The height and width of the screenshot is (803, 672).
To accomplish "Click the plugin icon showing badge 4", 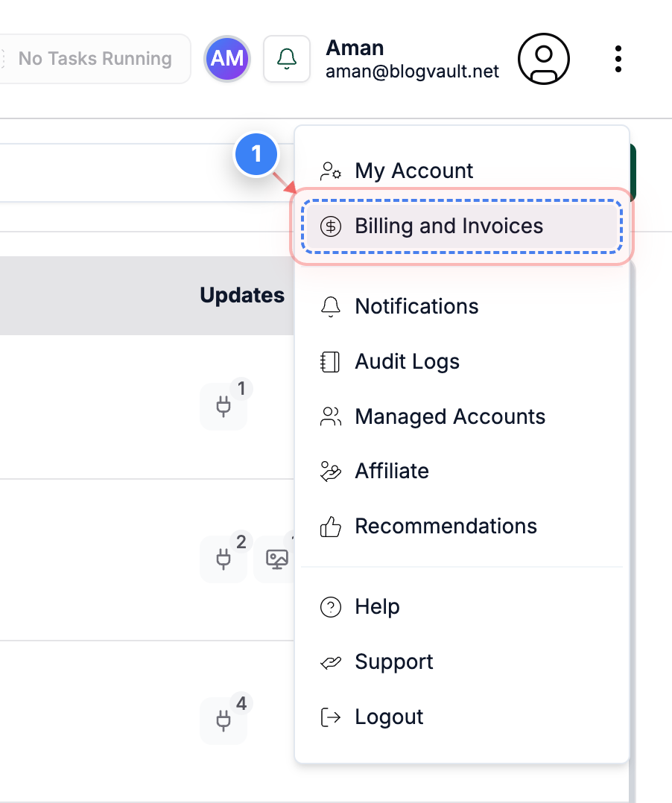I will click(224, 720).
